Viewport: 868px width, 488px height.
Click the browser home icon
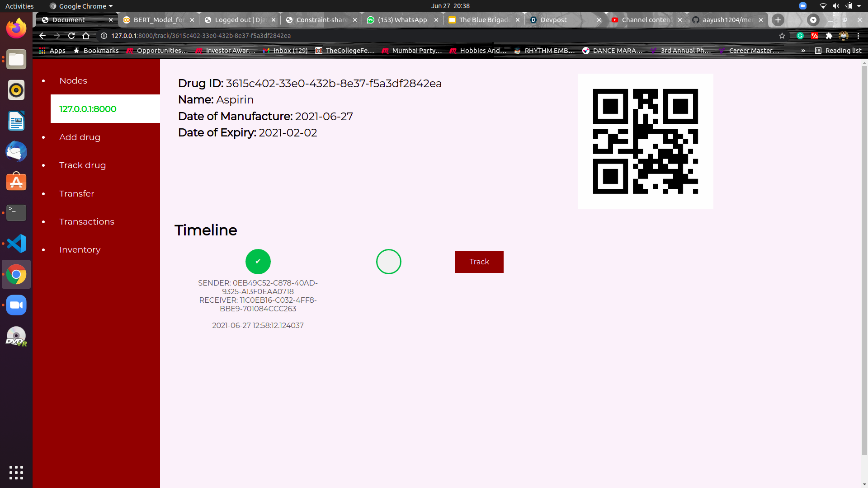[86, 36]
